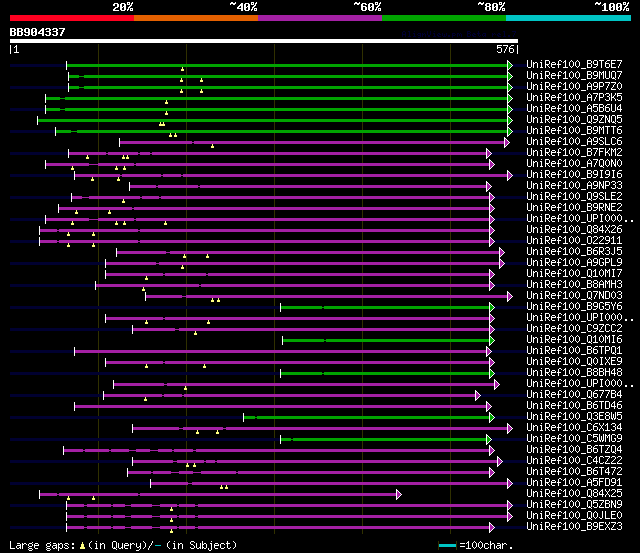Viewport: 640px width, 553px height.
Task: Select the UniRef100_Q7ND03 label
Action: (x=574, y=296)
